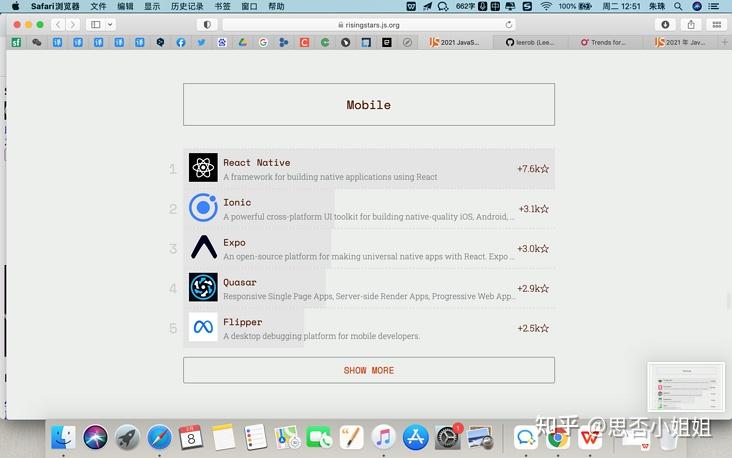This screenshot has width=732, height=458.
Task: Open the orange C bookmark icon
Action: point(304,42)
